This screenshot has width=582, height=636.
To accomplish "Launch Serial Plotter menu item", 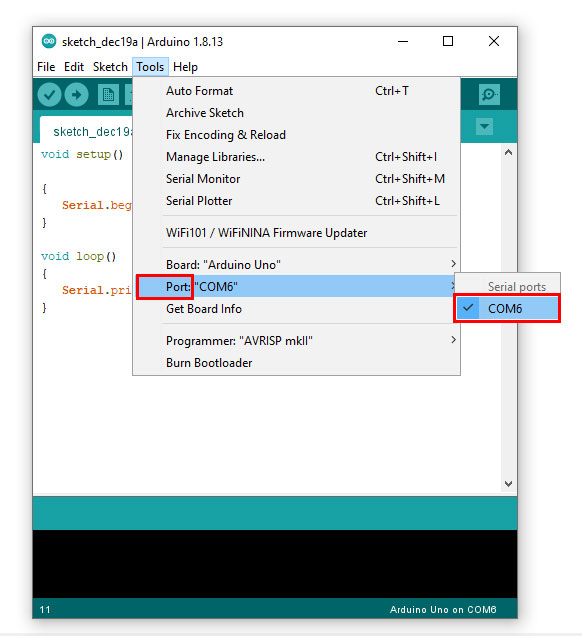I will (x=297, y=201).
